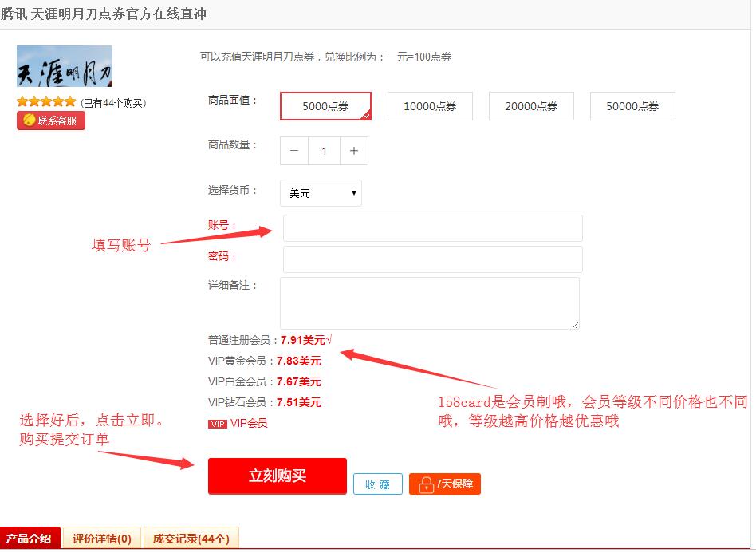Click into the 详细备注 remarks textarea
The height and width of the screenshot is (557, 756).
(430, 303)
